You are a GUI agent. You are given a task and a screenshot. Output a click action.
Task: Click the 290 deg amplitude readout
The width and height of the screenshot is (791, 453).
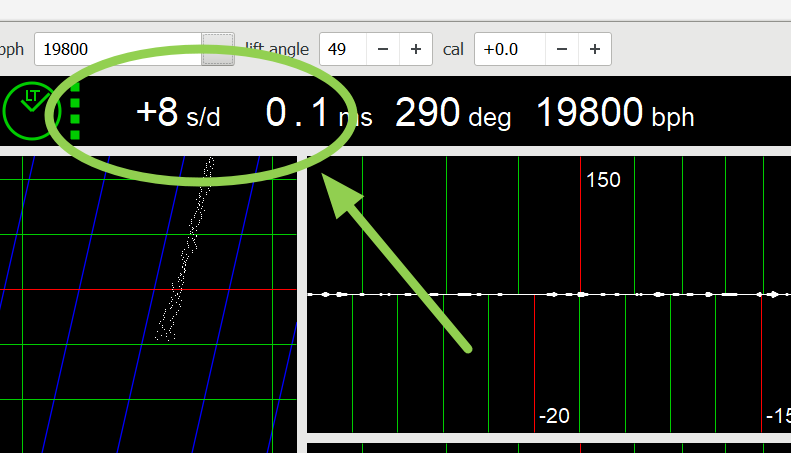(452, 114)
